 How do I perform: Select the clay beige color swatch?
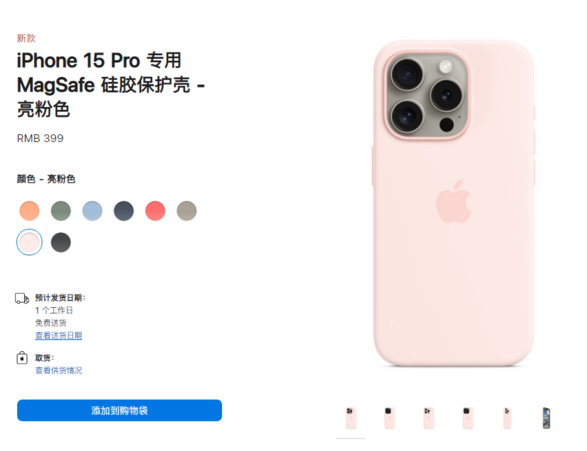[186, 211]
